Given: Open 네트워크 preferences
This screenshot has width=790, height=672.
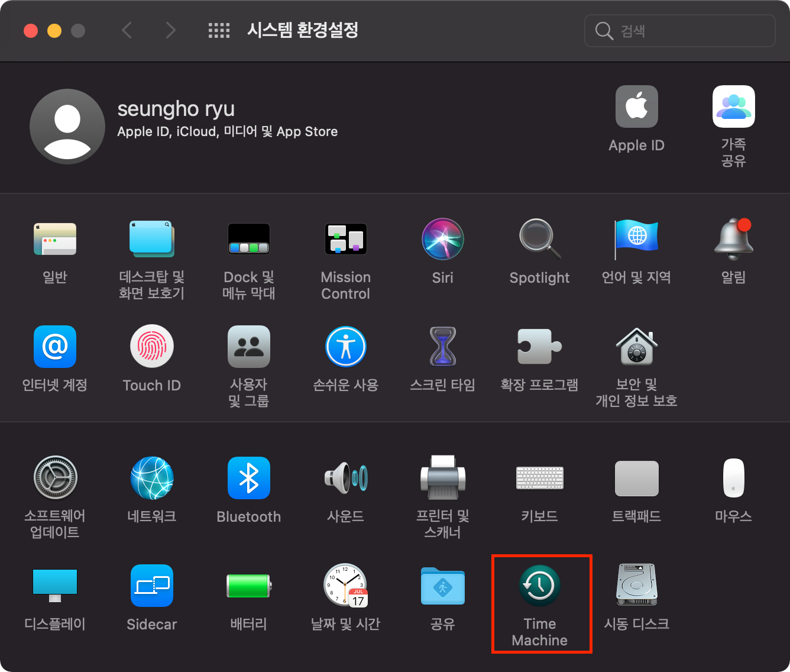Looking at the screenshot, I should tap(152, 478).
